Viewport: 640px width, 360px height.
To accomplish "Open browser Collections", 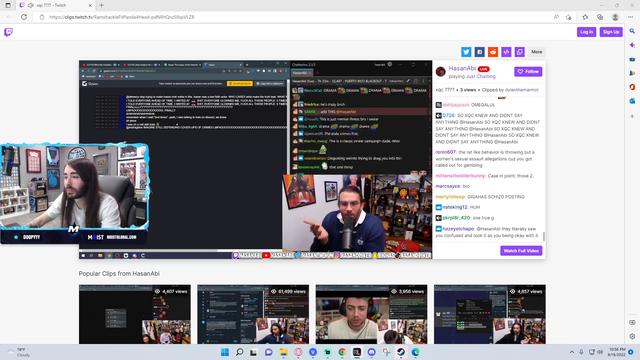I will click(600, 17).
